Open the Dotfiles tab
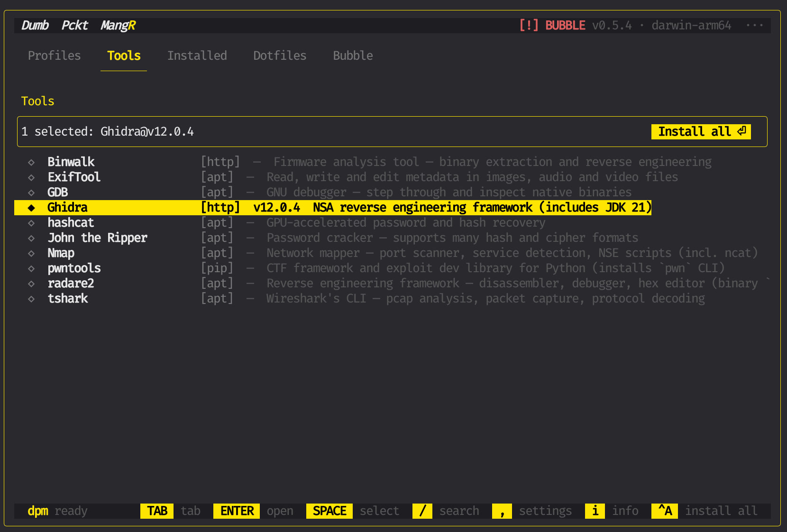 280,55
